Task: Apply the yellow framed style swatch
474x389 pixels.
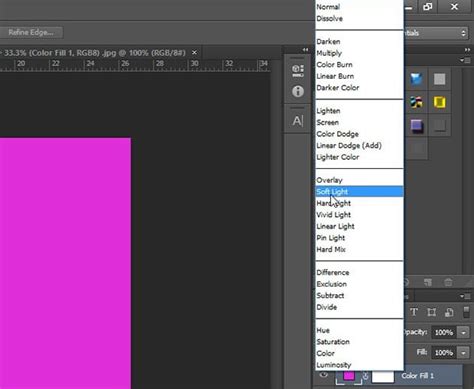Action: click(x=439, y=102)
